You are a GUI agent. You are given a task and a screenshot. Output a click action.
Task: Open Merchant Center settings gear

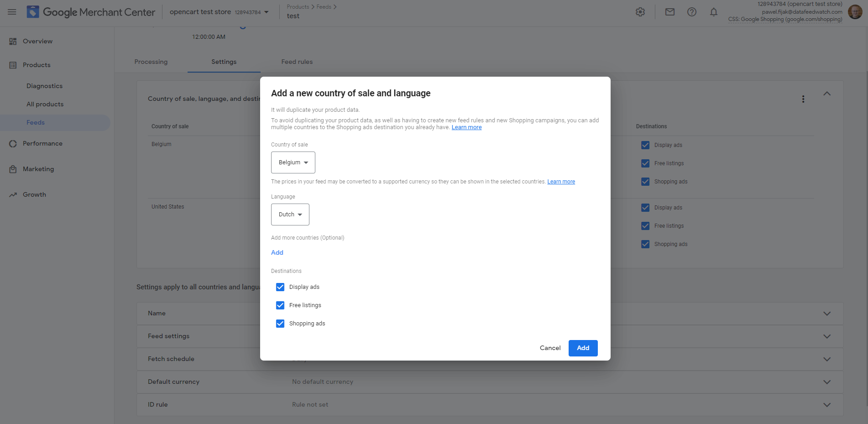pyautogui.click(x=640, y=12)
